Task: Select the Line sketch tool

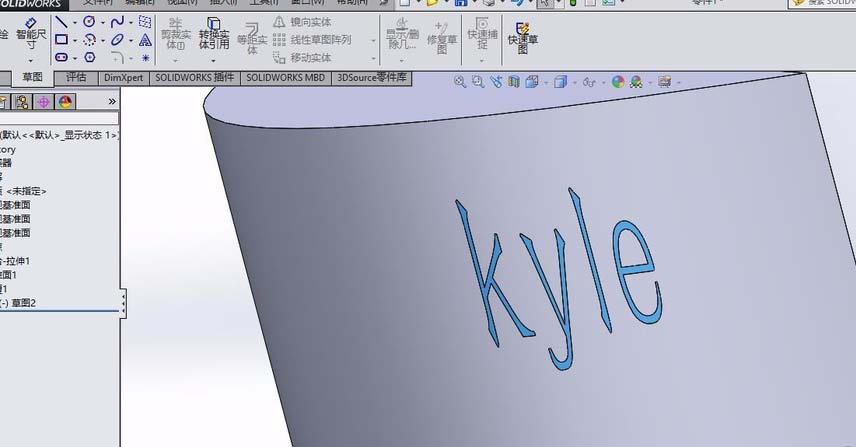Action: coord(62,22)
